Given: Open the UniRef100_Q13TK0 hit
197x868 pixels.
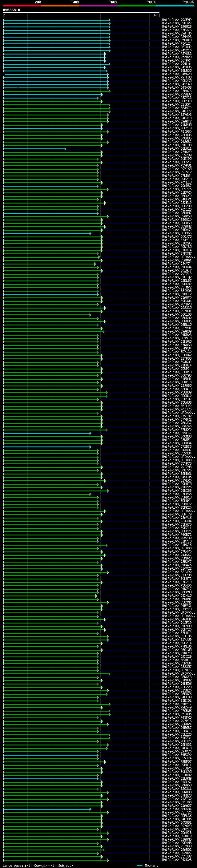Looking at the screenshot, I should click(x=177, y=799).
